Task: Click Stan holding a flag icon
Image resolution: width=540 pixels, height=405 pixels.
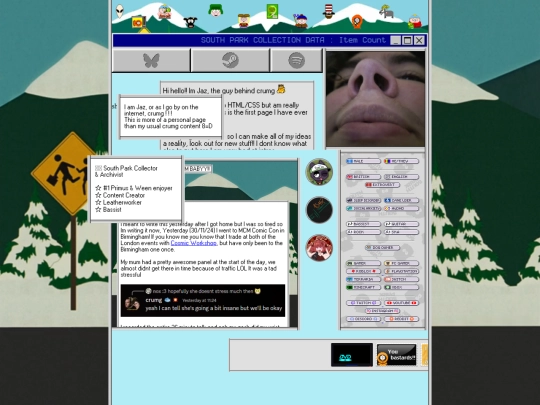Action: pos(300,21)
